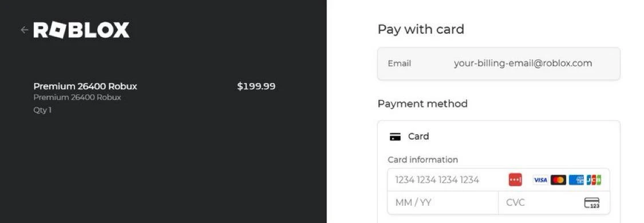The image size is (644, 223).
Task: Click the black card icon beside Card
Action: (395, 137)
